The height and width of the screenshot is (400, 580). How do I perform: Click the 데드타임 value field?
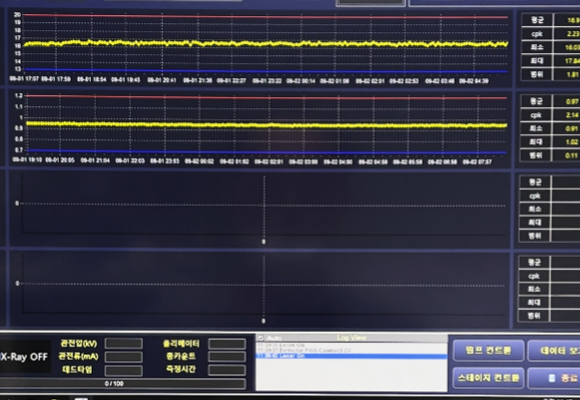124,370
